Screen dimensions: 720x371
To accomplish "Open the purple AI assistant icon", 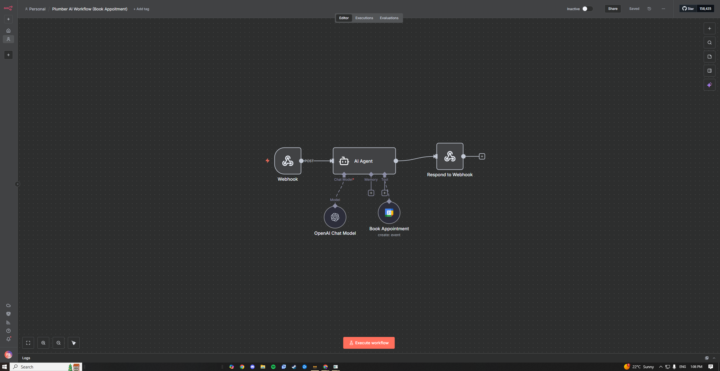I will click(x=709, y=85).
